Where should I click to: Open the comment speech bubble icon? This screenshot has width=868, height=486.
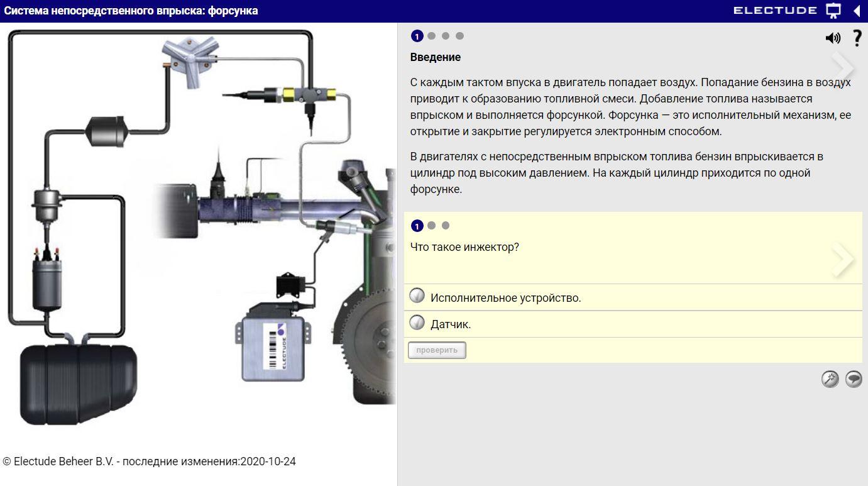(x=854, y=379)
